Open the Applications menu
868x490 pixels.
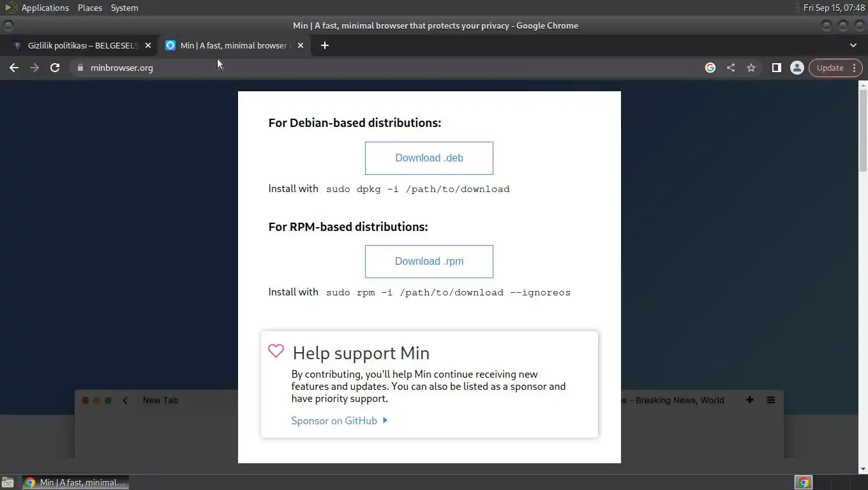(45, 8)
